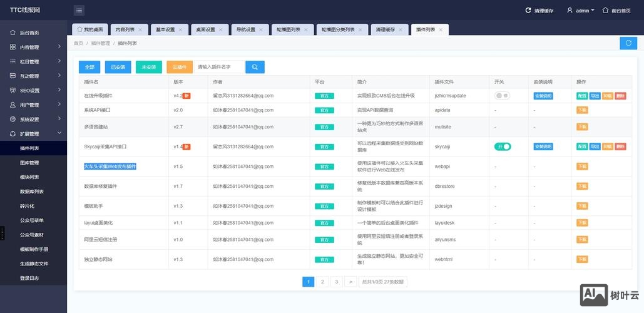Close the 轮播图分类列表 tab with its X

[360, 29]
